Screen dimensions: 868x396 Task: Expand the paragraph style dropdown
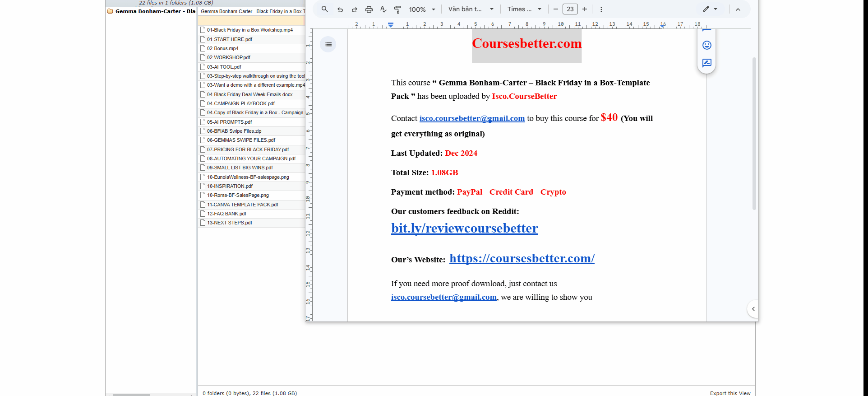tap(471, 9)
